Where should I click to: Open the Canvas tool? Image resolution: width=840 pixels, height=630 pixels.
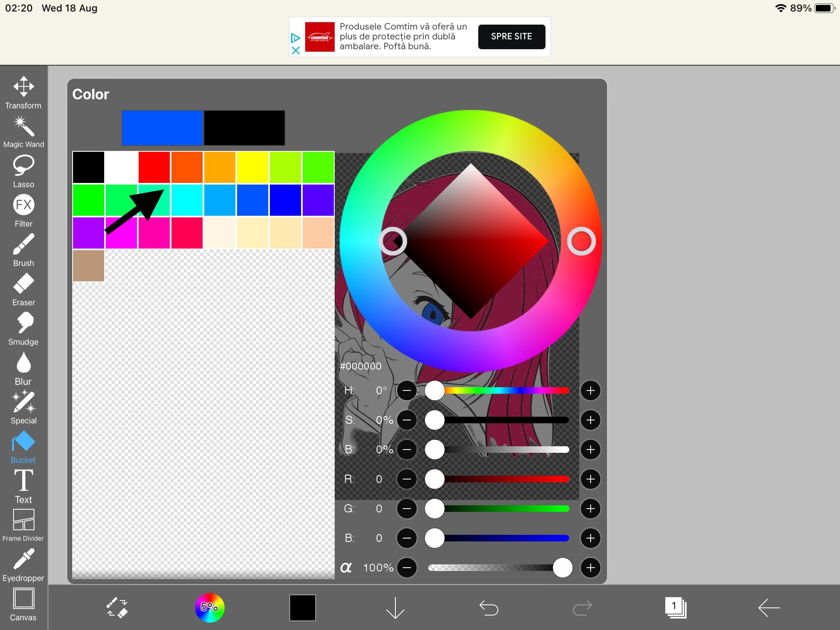tap(23, 605)
